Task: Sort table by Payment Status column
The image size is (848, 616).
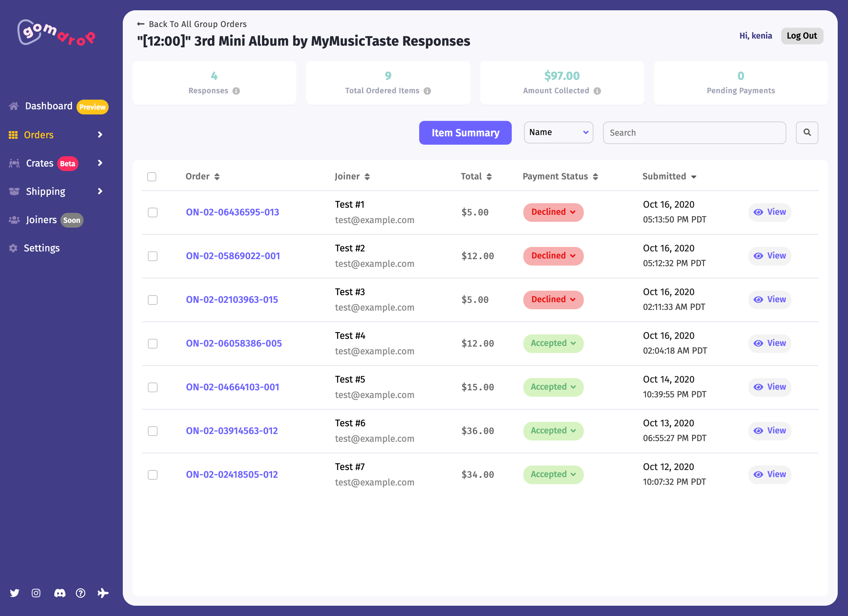Action: [x=596, y=177]
